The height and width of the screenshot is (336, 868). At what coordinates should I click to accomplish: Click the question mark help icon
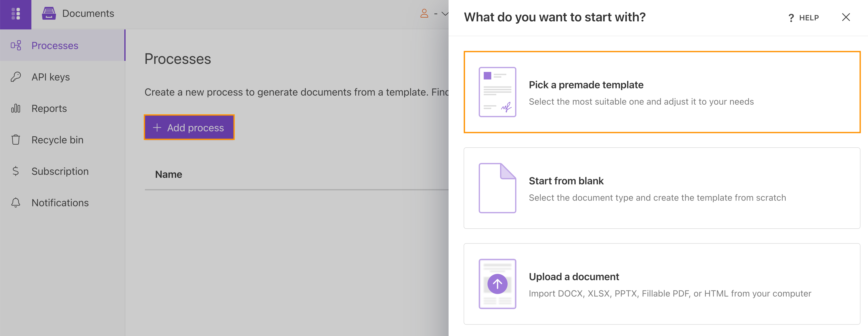791,18
